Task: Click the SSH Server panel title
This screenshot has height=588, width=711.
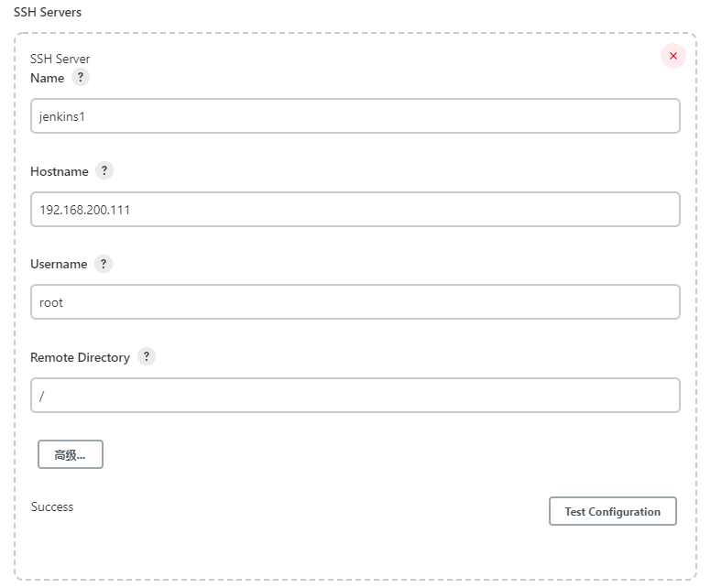Action: click(x=60, y=60)
